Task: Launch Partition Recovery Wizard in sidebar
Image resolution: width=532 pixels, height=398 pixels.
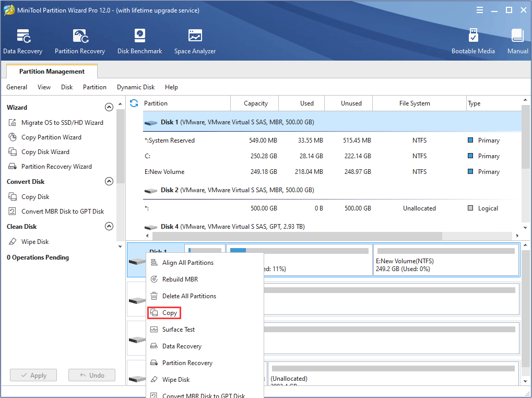Action: [x=56, y=166]
